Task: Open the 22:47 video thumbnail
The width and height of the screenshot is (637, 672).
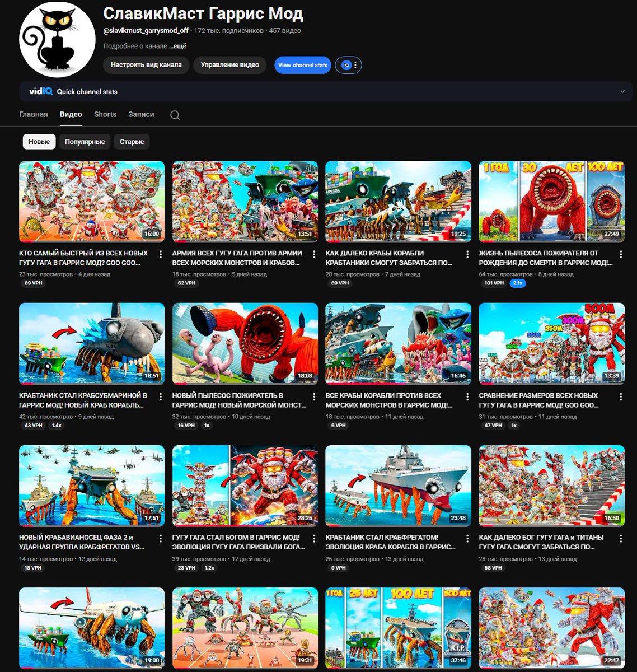Action: (x=552, y=628)
